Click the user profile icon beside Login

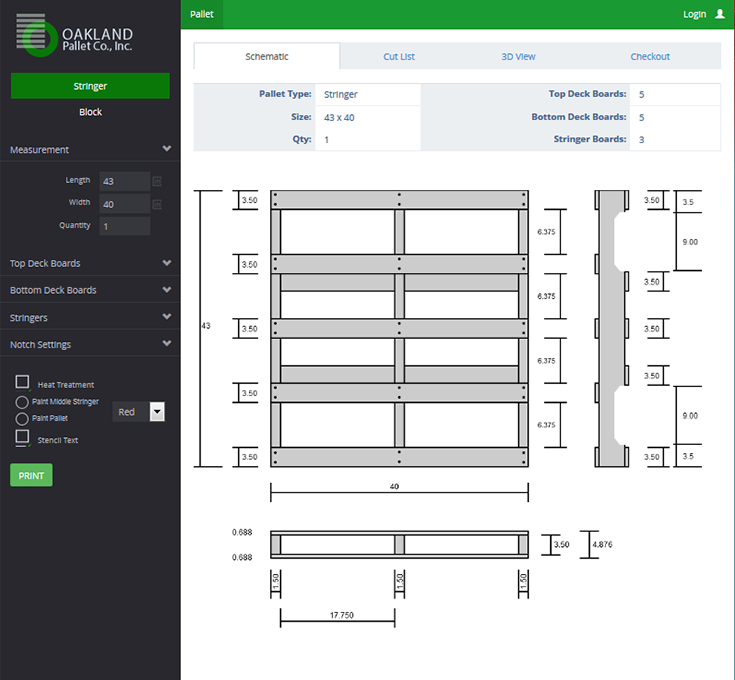[720, 14]
